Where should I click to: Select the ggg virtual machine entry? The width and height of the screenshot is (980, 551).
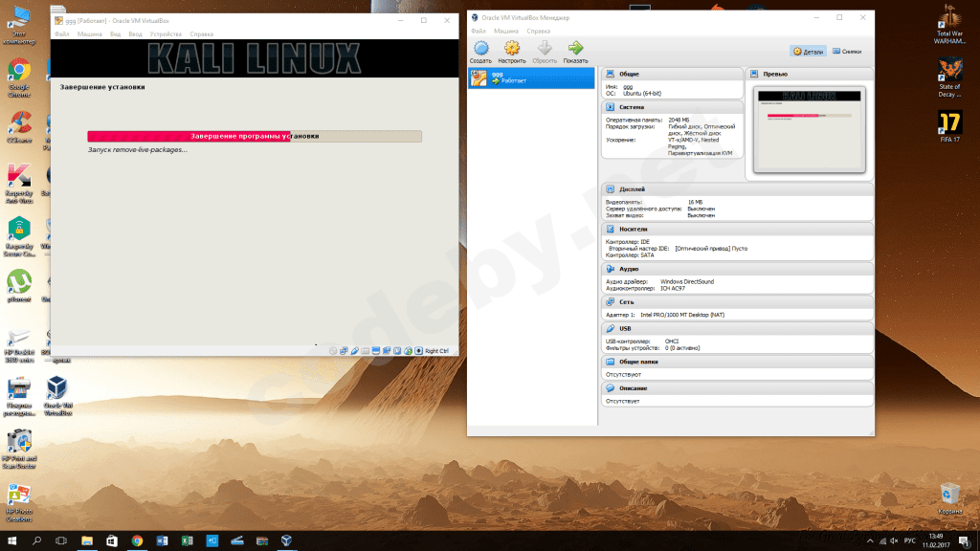pos(531,77)
